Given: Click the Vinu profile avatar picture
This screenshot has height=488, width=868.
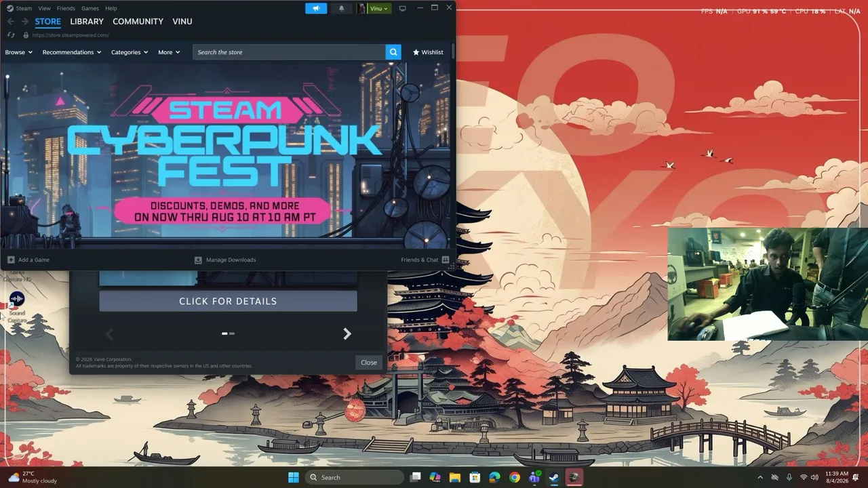Looking at the screenshot, I should coord(361,8).
